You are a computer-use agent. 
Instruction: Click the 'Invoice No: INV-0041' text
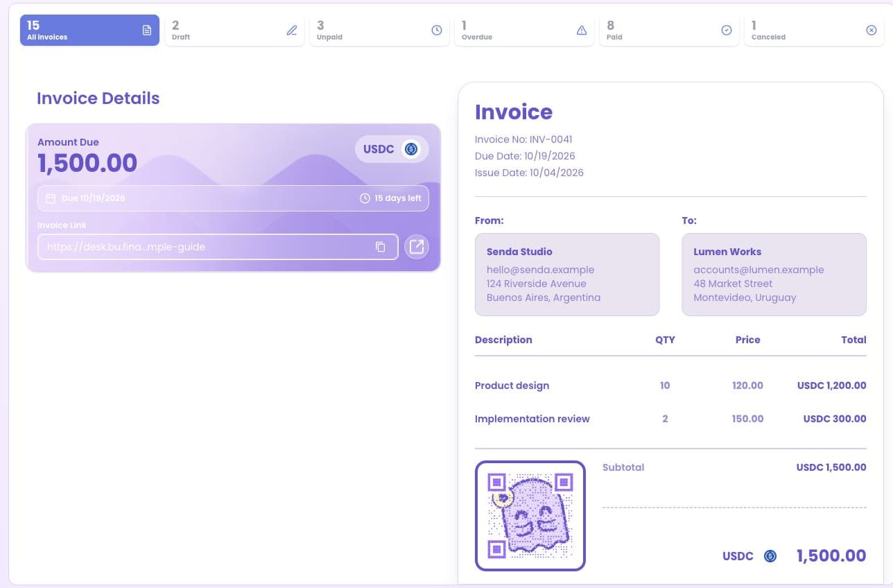pyautogui.click(x=523, y=139)
